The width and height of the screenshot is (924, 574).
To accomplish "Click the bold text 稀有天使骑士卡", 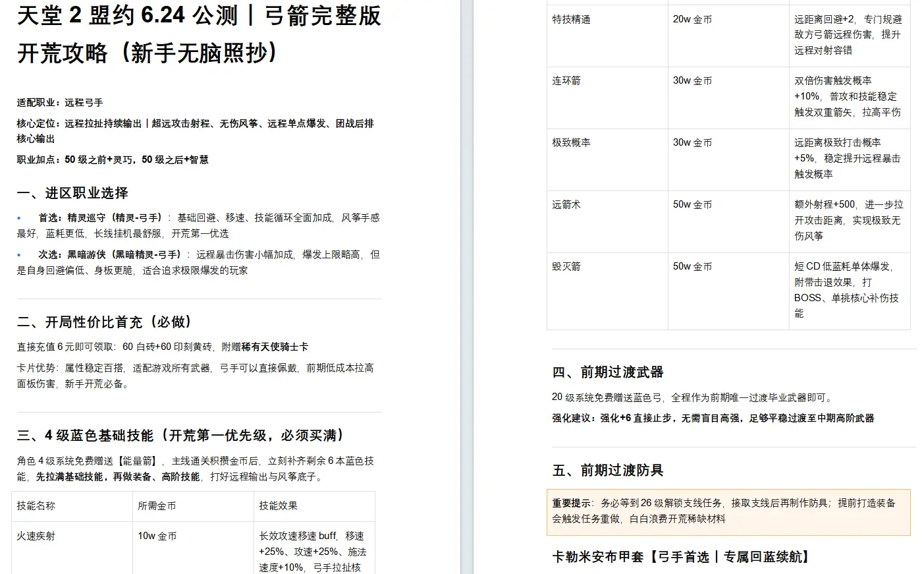I will tap(275, 347).
